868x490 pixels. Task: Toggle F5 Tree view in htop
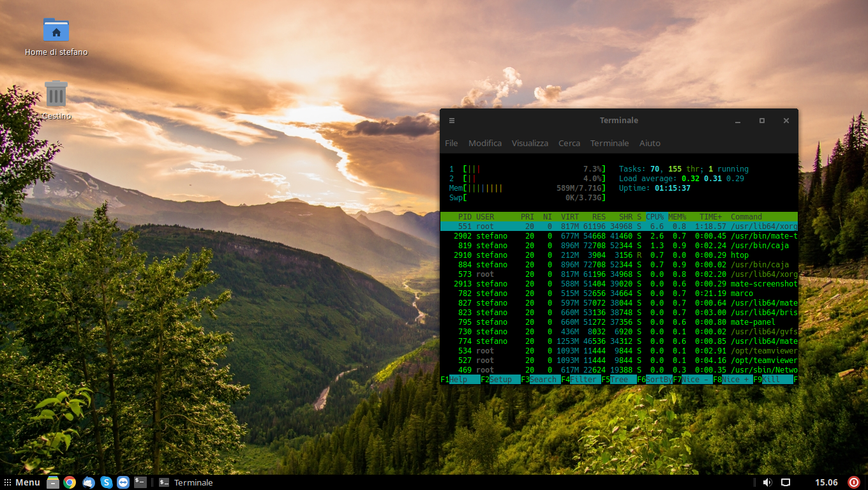point(619,380)
